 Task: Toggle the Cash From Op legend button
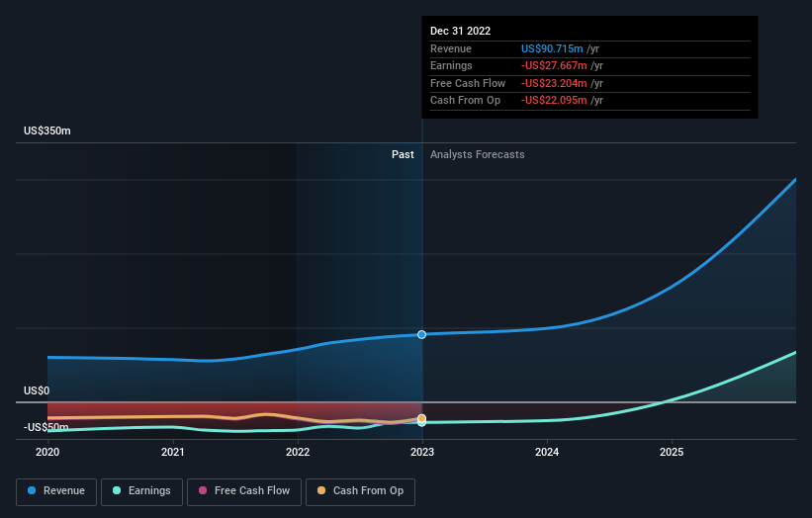360,491
